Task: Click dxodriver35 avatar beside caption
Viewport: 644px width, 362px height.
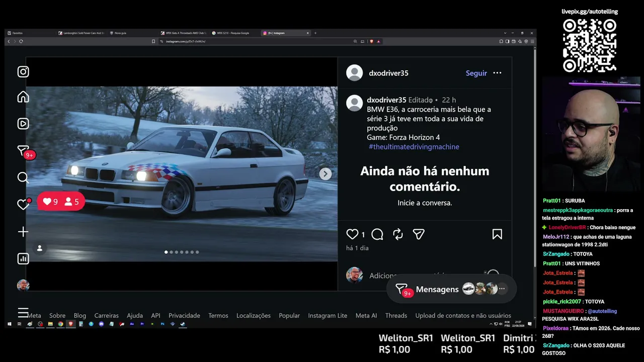Action: click(355, 103)
